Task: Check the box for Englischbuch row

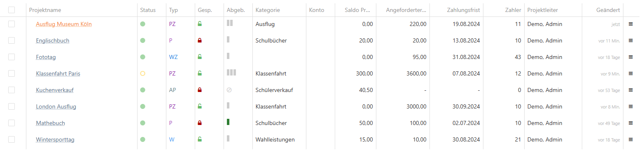Action: [12, 40]
